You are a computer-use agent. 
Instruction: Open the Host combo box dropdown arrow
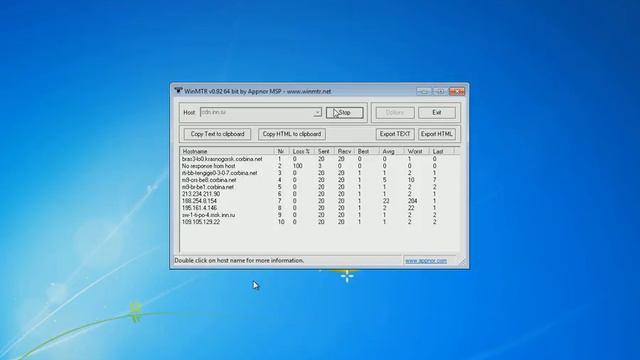coord(317,112)
